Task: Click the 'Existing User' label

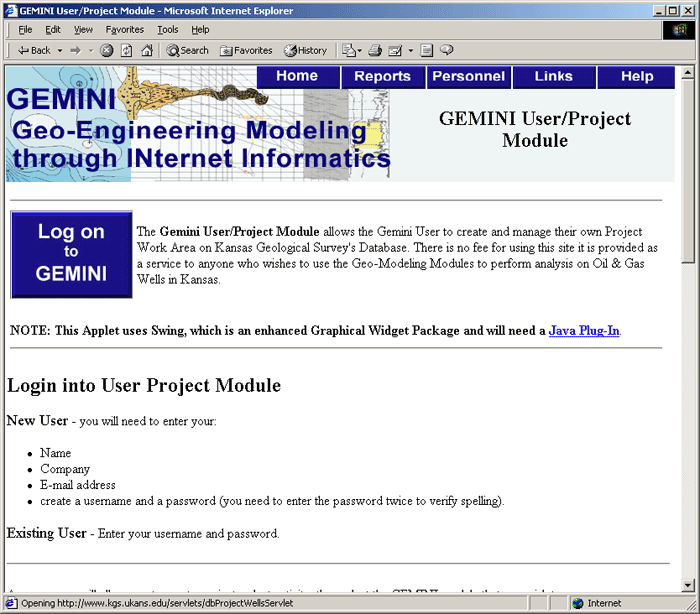Action: coord(46,533)
